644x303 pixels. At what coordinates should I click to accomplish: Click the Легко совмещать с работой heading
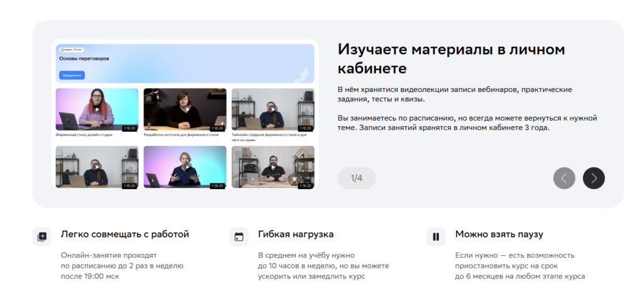point(125,234)
